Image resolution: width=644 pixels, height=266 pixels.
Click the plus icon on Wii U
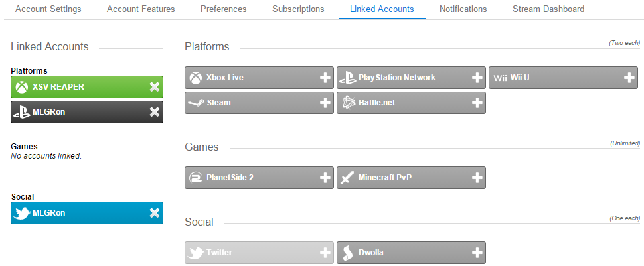[629, 78]
